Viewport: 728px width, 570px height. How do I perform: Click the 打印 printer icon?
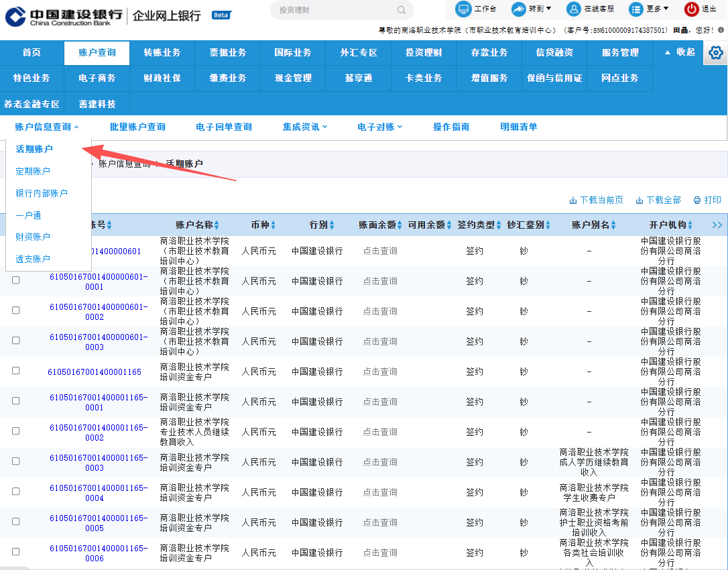697,201
